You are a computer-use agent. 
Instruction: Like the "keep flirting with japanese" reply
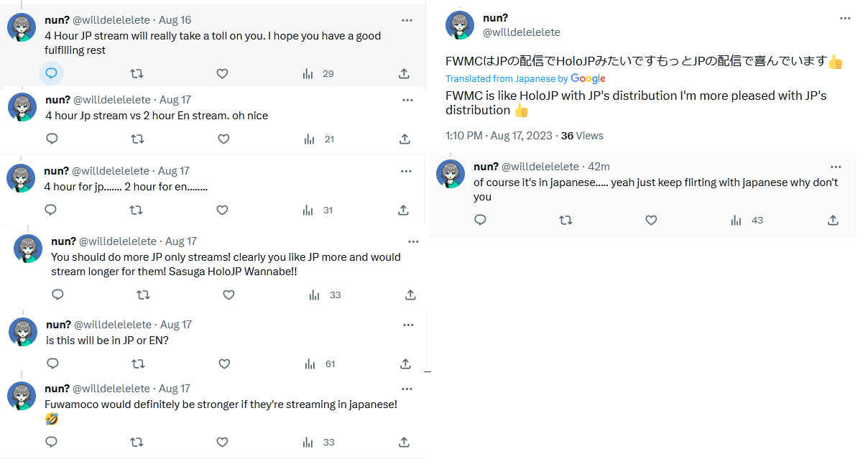[x=651, y=220]
